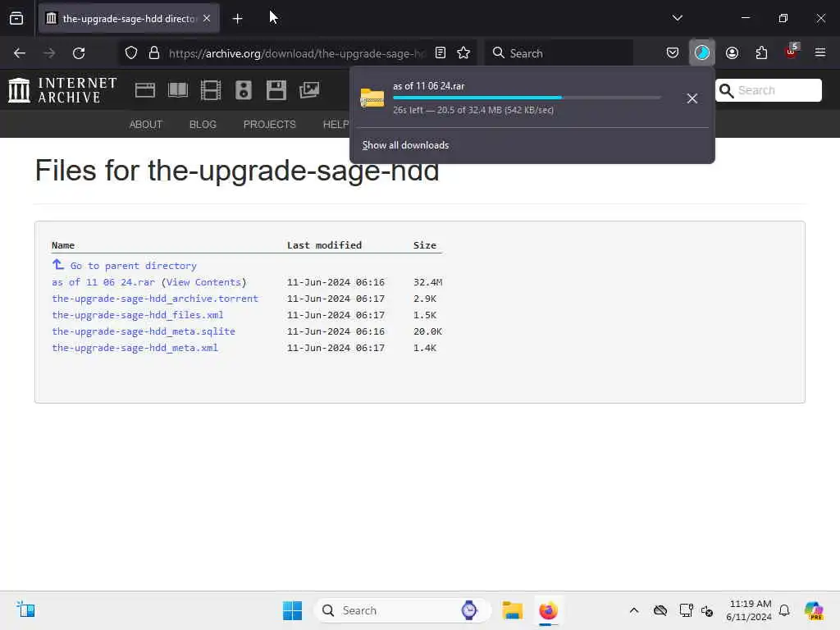This screenshot has width=840, height=630.
Task: Go to Internet Archive home logo
Action: pyautogui.click(x=62, y=90)
